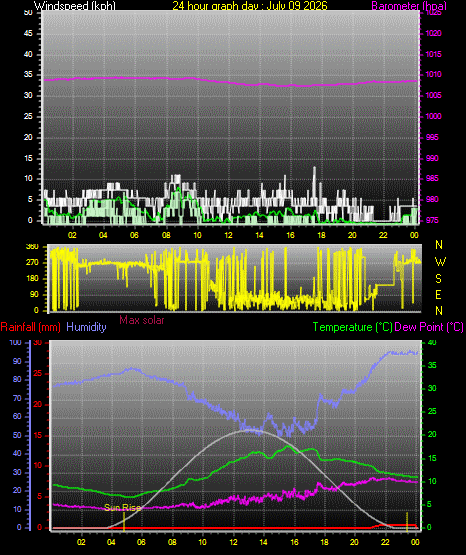Click the "90" humidity axis value
This screenshot has height=555, width=466.
coord(17,361)
